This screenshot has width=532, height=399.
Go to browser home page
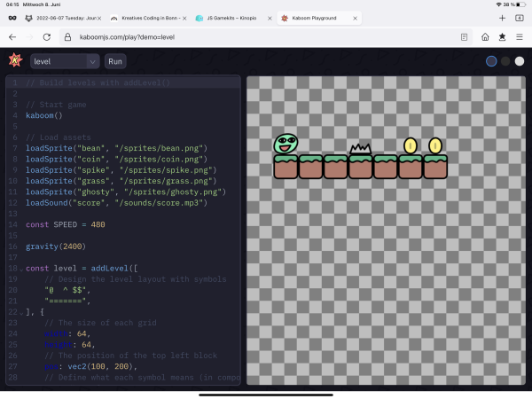[485, 37]
